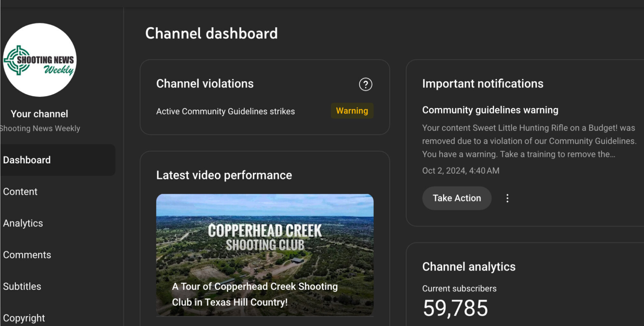The image size is (644, 326).
Task: Open Dashboard from the sidebar
Action: pos(27,160)
